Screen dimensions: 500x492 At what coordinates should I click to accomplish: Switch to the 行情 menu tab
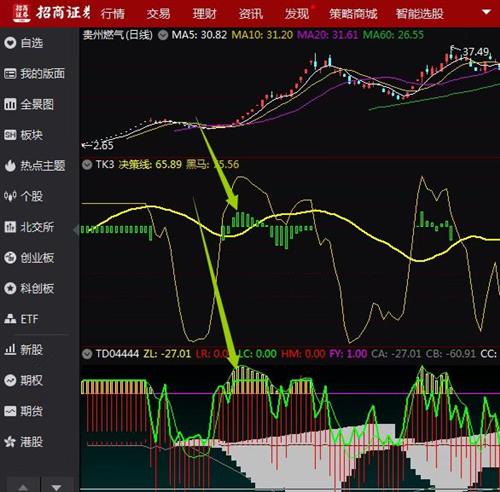113,14
